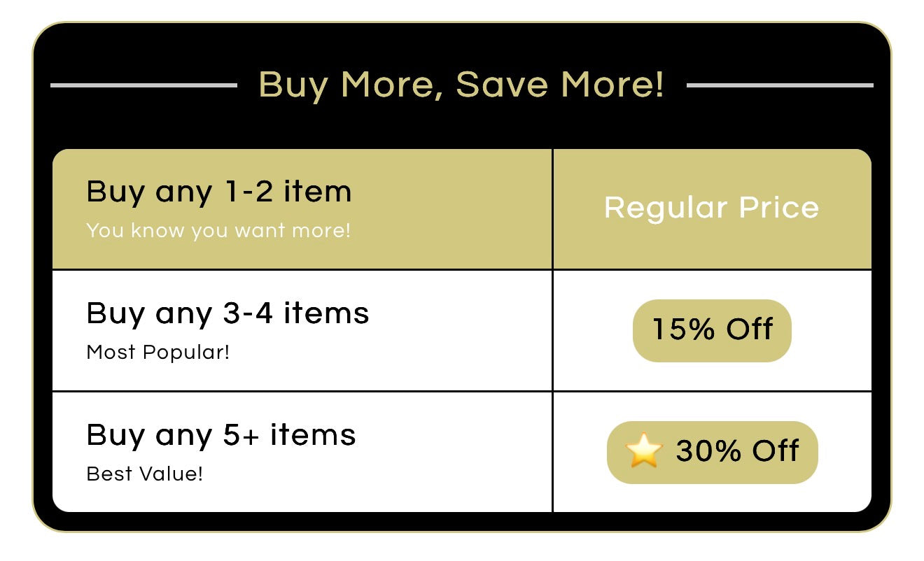Image resolution: width=924 pixels, height=561 pixels.
Task: Click the Best Value! label
Action: click(x=144, y=474)
